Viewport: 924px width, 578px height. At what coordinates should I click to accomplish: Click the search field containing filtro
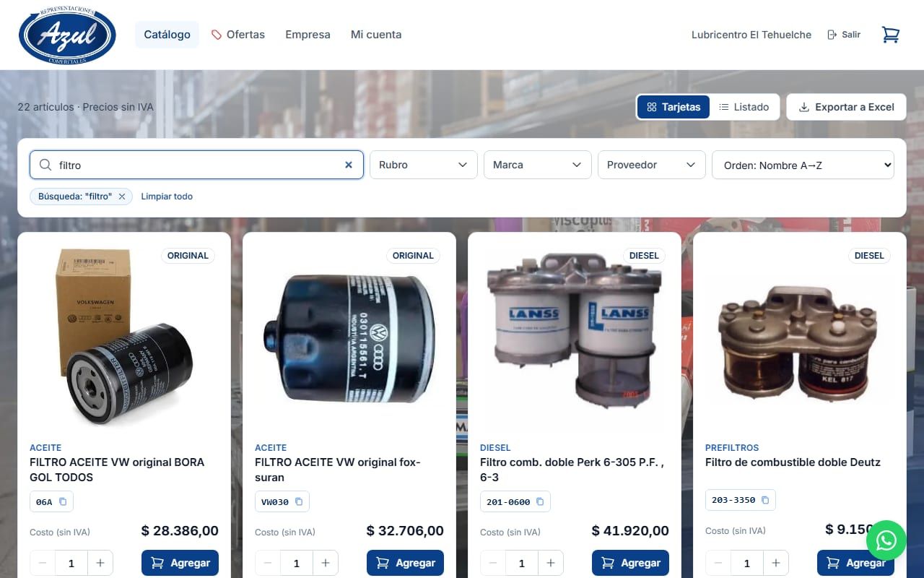coord(196,165)
